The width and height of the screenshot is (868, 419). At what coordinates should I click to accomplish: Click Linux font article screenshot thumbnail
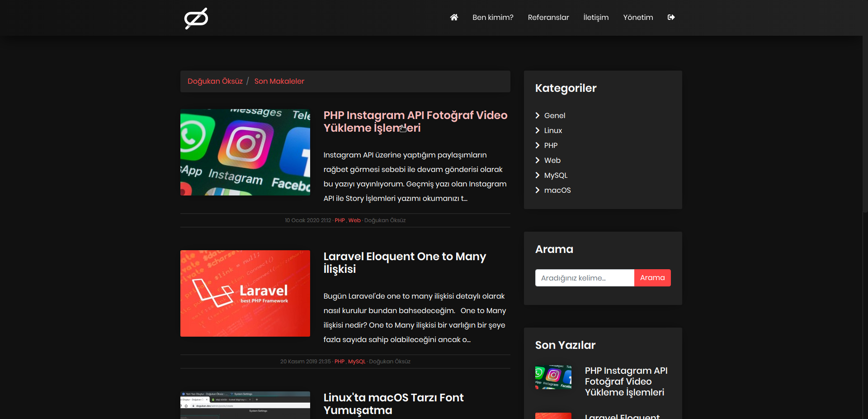[245, 405]
